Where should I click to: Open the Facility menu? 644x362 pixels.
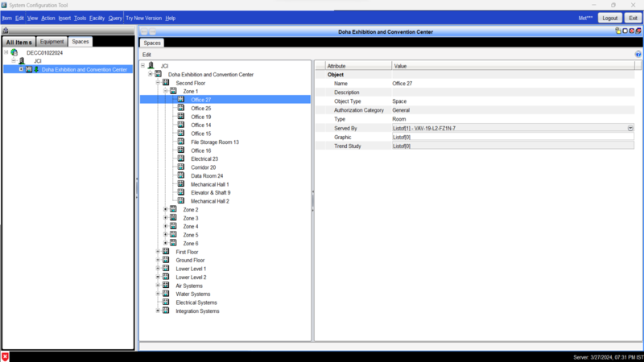pos(97,18)
